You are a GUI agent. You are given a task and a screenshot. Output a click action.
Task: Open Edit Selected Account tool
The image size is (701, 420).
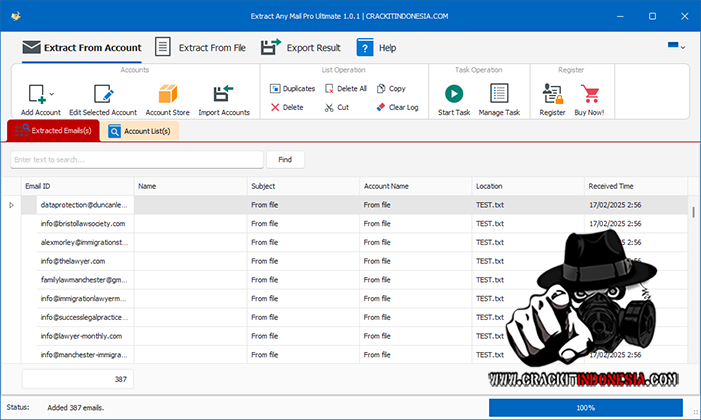tap(103, 94)
